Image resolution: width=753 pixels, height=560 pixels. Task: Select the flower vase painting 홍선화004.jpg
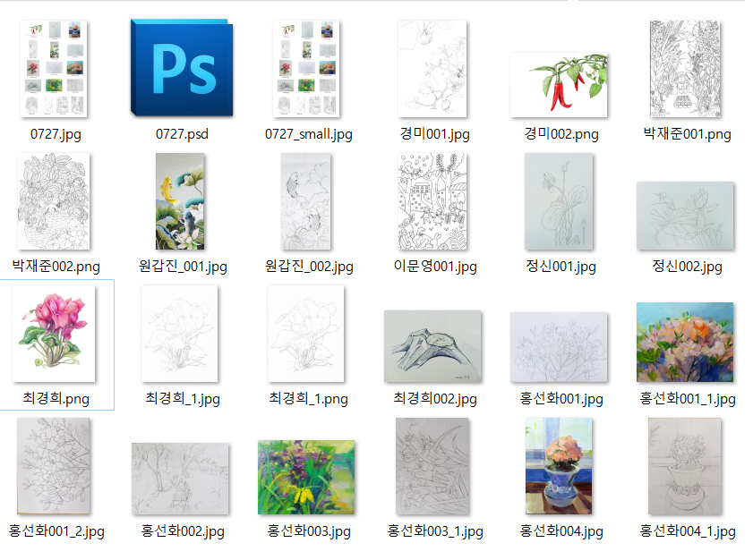tap(559, 466)
